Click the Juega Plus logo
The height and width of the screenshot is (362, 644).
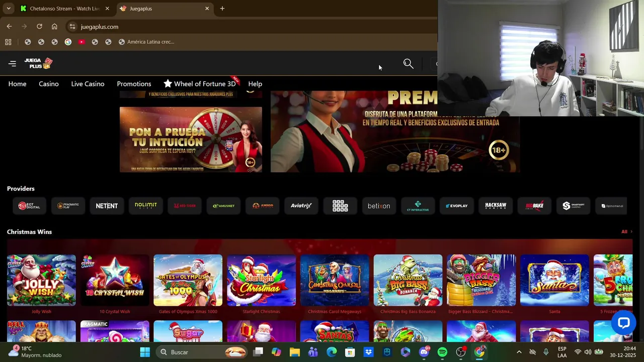(x=38, y=63)
